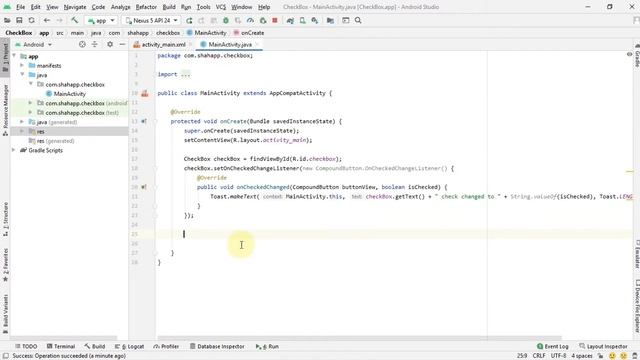Open the SDK Manager icon
640x360 pixels.
315,20
